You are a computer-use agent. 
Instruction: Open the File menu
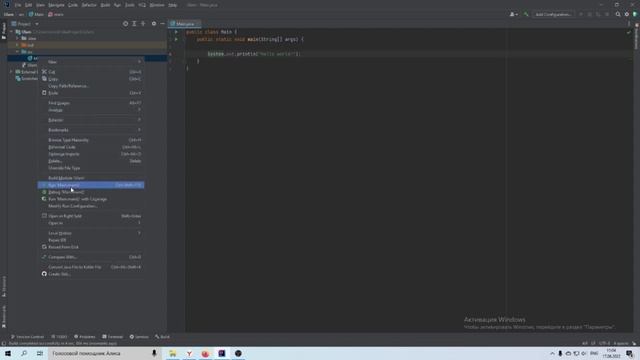(18, 5)
